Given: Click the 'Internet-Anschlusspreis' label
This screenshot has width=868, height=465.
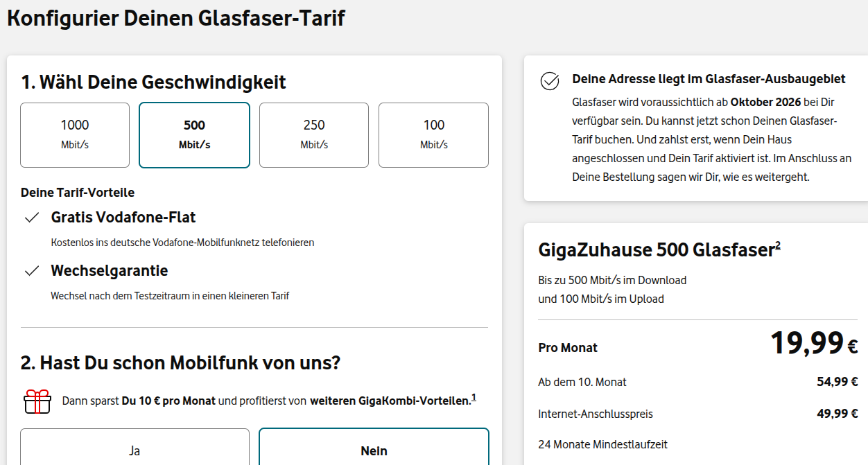Looking at the screenshot, I should (596, 414).
